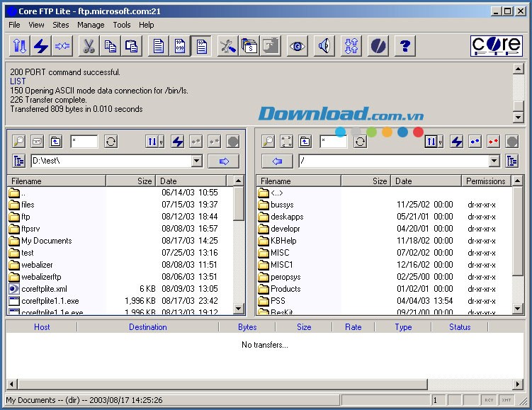
Task: Click the Core FTP logo
Action: [x=497, y=46]
